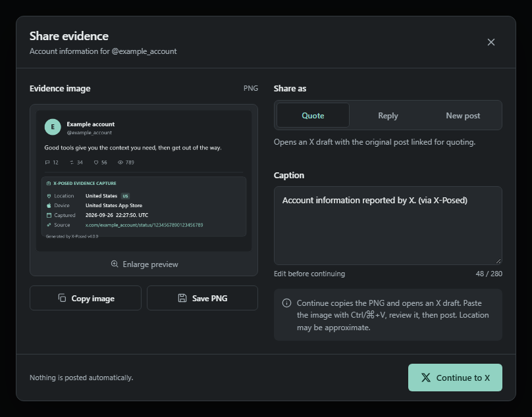The image size is (532, 417).
Task: Click the heart icon showing 56
Action: coord(96,162)
